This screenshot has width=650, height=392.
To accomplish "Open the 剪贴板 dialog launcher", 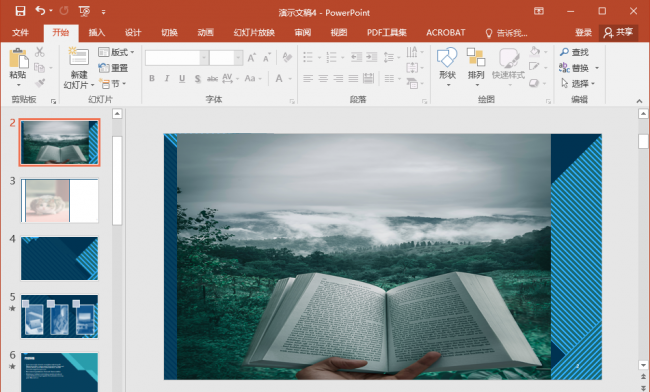I will click(x=53, y=101).
